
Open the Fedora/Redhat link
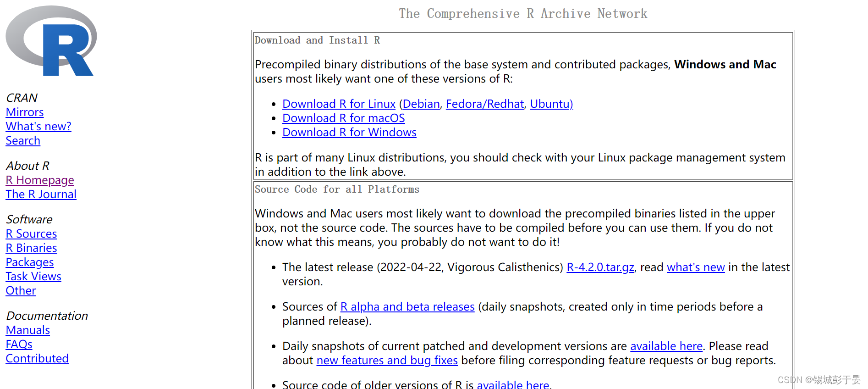point(485,104)
